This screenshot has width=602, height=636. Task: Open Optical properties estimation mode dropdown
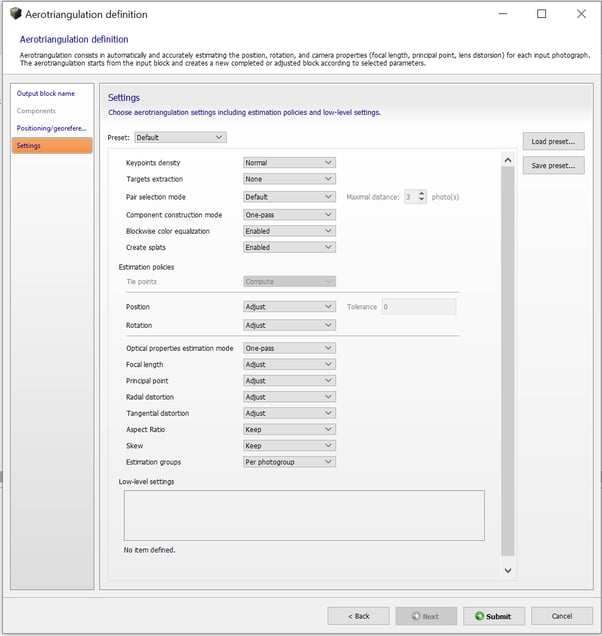coord(289,348)
